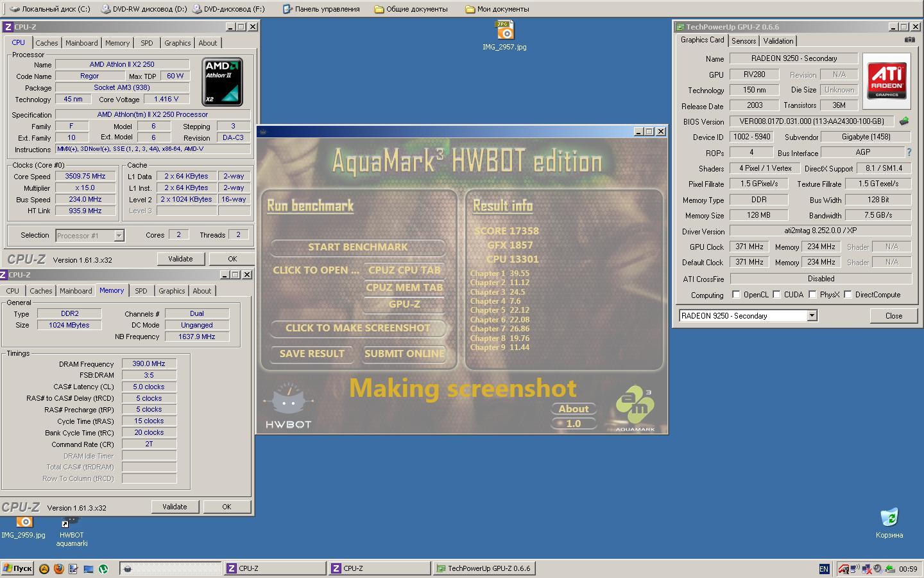
Task: Open Graphics tab in top CPU-Z window
Action: click(177, 43)
